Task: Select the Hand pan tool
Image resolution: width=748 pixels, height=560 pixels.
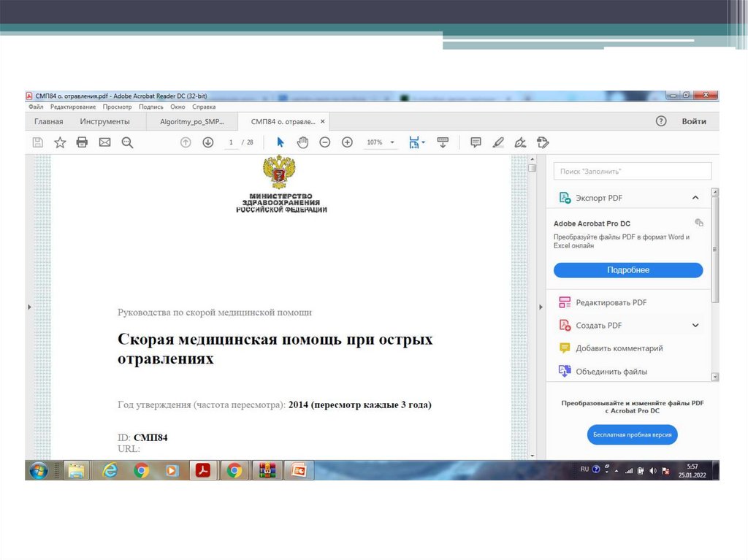Action: (x=302, y=142)
